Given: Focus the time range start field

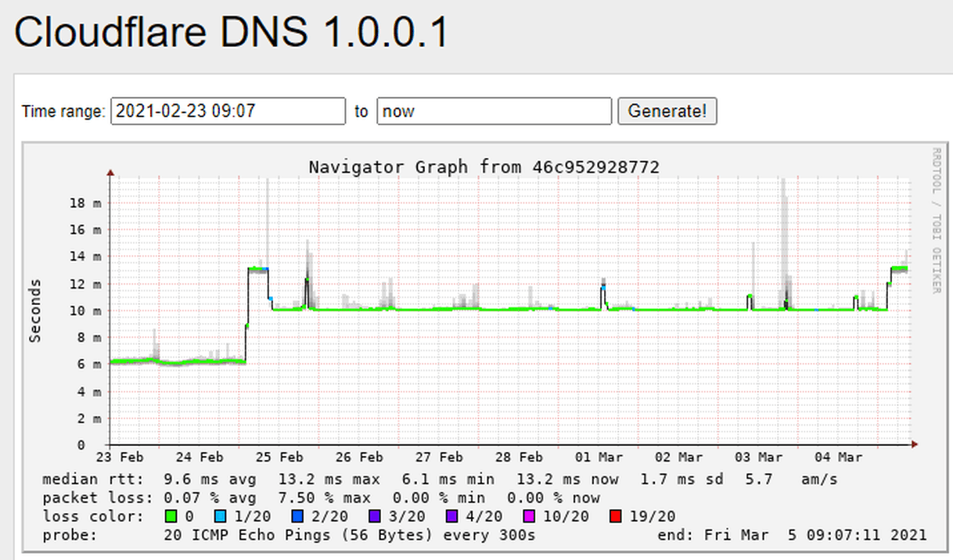Looking at the screenshot, I should (228, 111).
